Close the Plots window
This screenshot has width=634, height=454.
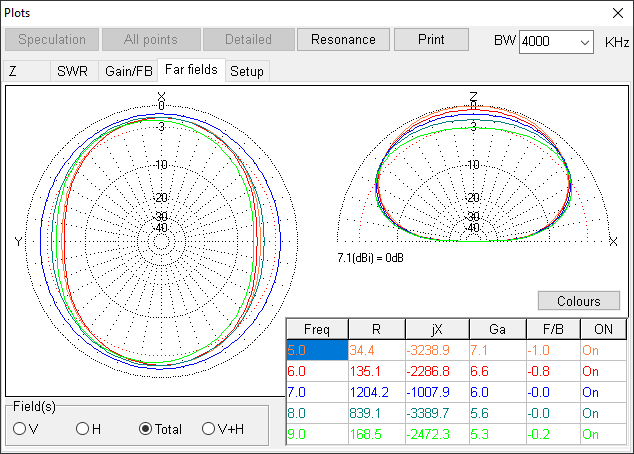(616, 13)
